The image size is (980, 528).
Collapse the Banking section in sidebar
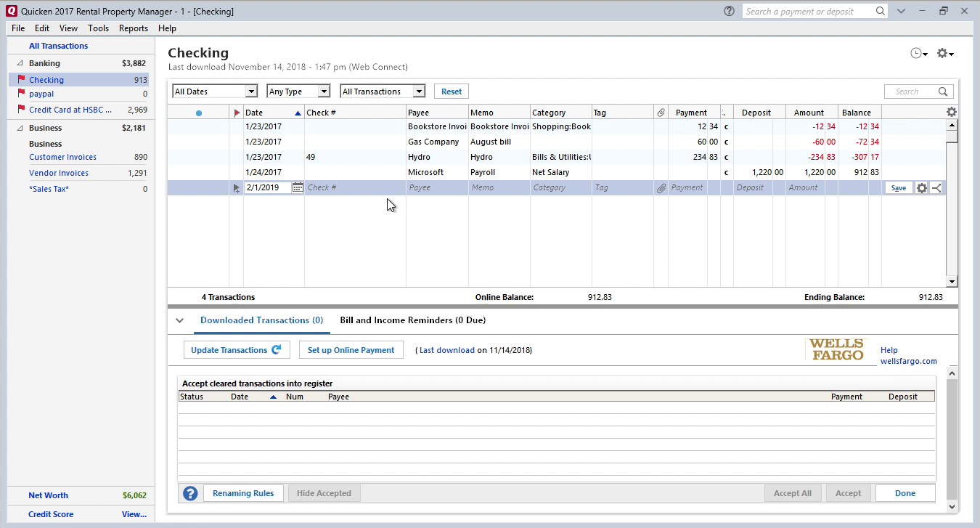[20, 64]
